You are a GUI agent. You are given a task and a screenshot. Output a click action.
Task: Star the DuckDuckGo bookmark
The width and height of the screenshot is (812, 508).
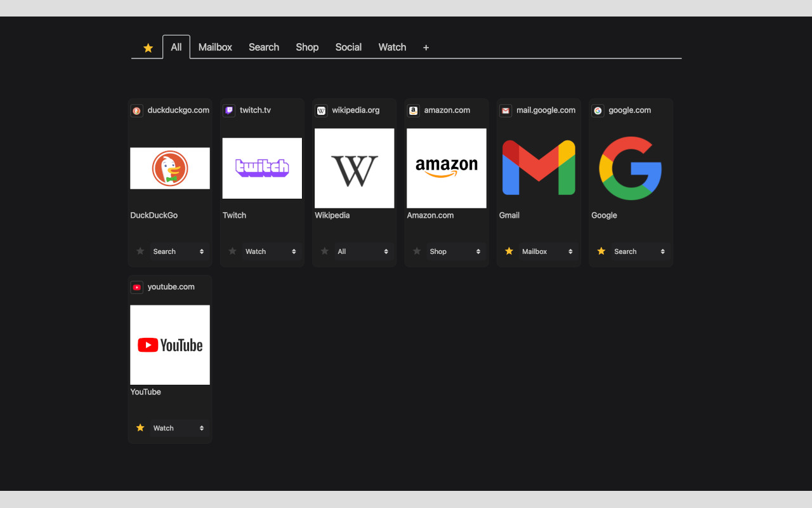140,251
